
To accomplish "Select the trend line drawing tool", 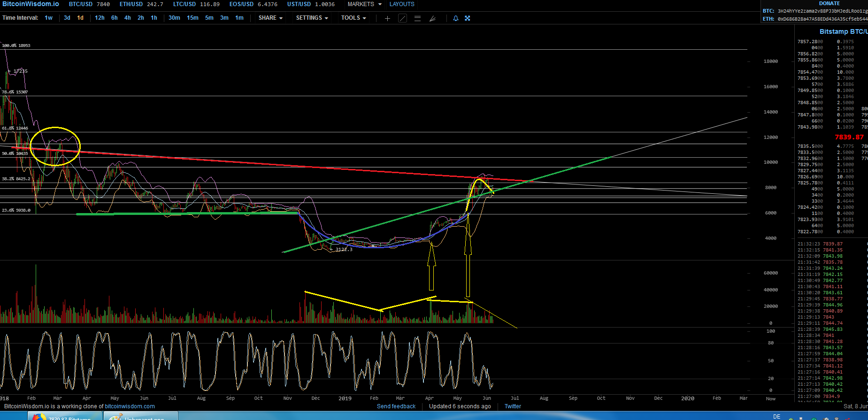I will pos(402,18).
